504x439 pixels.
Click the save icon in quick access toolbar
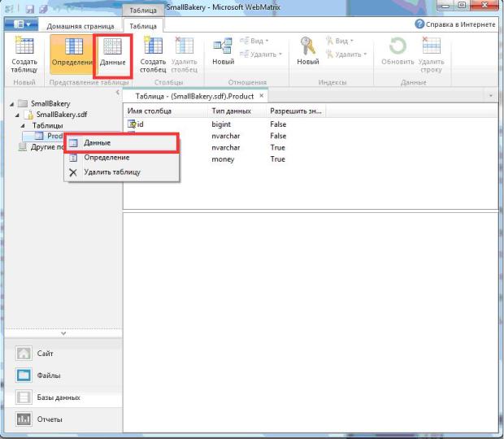pos(30,8)
